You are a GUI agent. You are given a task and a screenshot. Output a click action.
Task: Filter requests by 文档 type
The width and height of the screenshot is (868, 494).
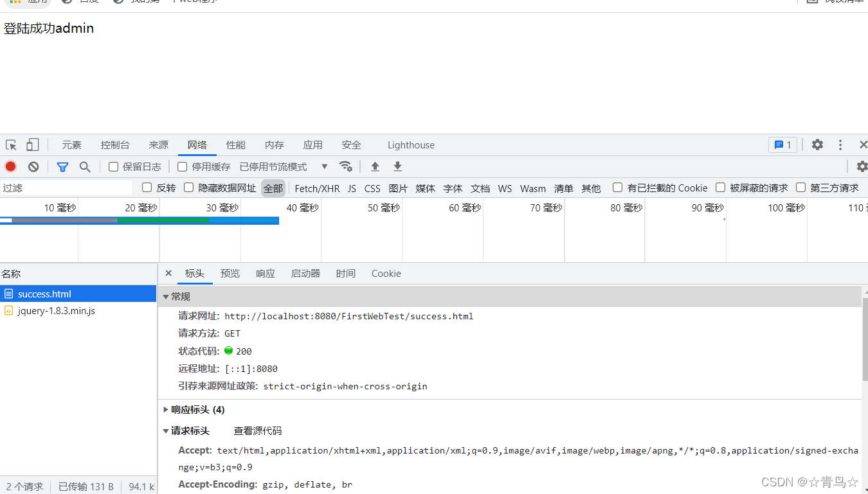(480, 188)
